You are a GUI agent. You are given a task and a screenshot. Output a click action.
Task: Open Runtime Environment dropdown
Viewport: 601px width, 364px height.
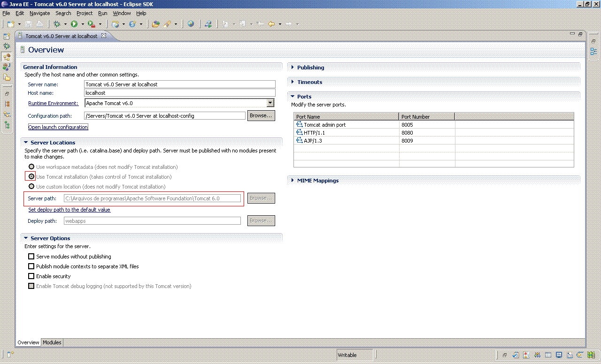270,103
